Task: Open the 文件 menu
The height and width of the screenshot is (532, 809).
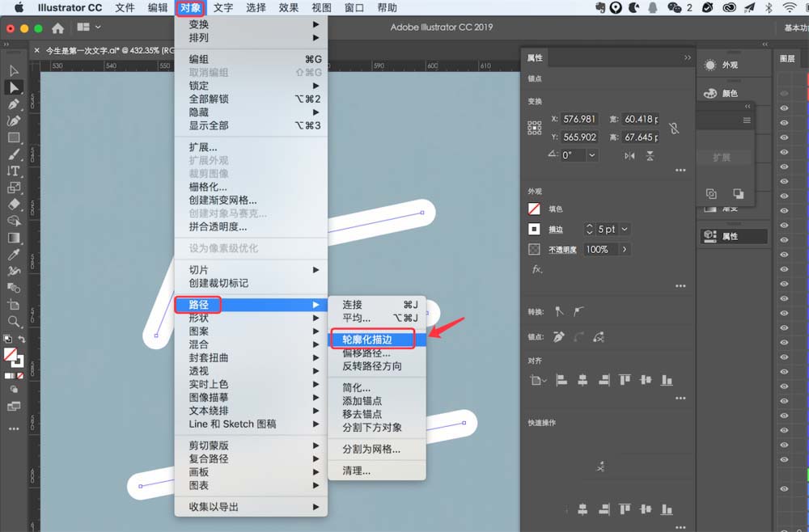Action: [x=125, y=8]
